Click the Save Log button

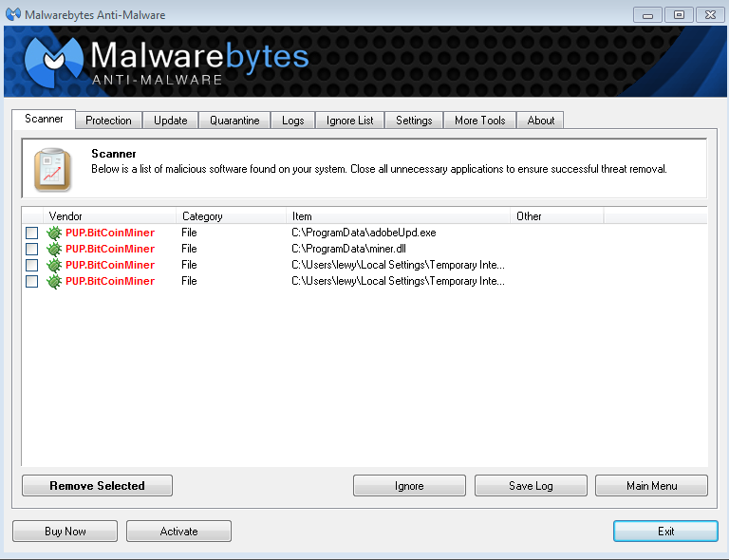[531, 486]
